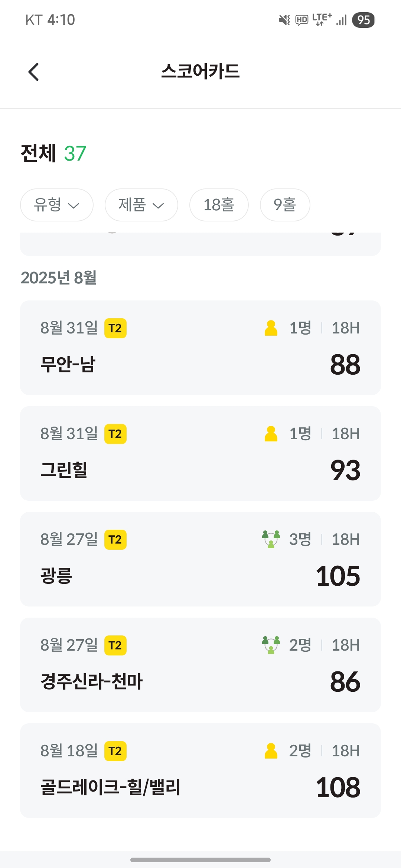Open the 유형 dropdown filter
The width and height of the screenshot is (401, 868).
(56, 205)
